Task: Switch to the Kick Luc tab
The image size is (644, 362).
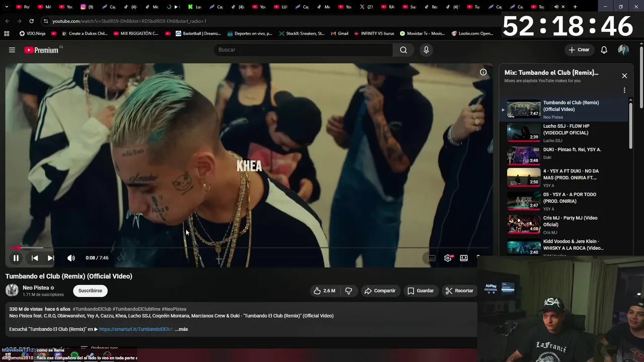Action: click(x=195, y=7)
